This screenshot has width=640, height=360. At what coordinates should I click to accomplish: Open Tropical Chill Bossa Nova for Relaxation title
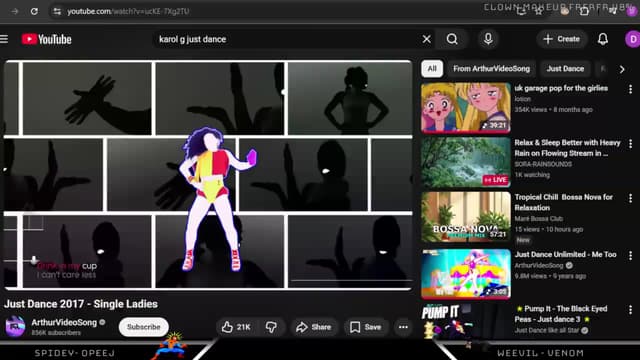click(564, 202)
